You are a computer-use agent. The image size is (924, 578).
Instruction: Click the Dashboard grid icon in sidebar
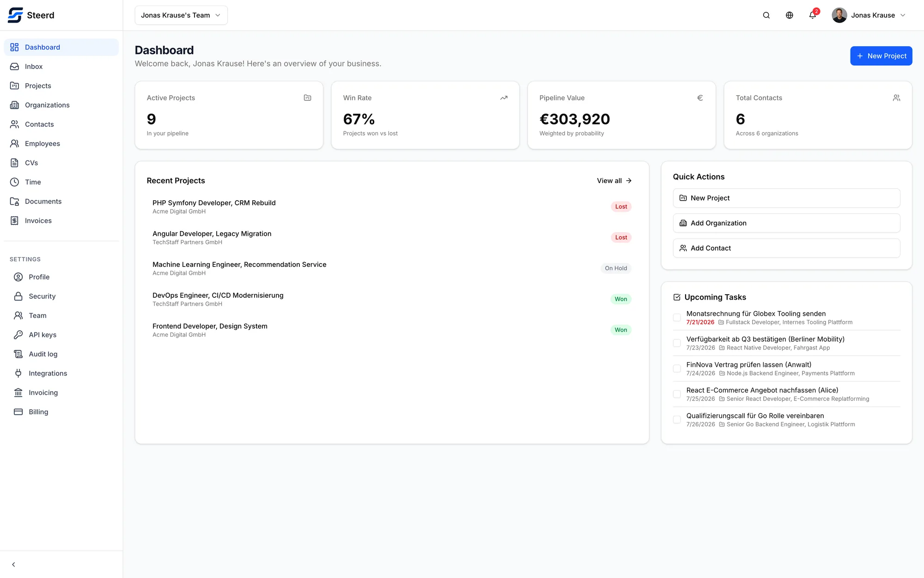[15, 47]
